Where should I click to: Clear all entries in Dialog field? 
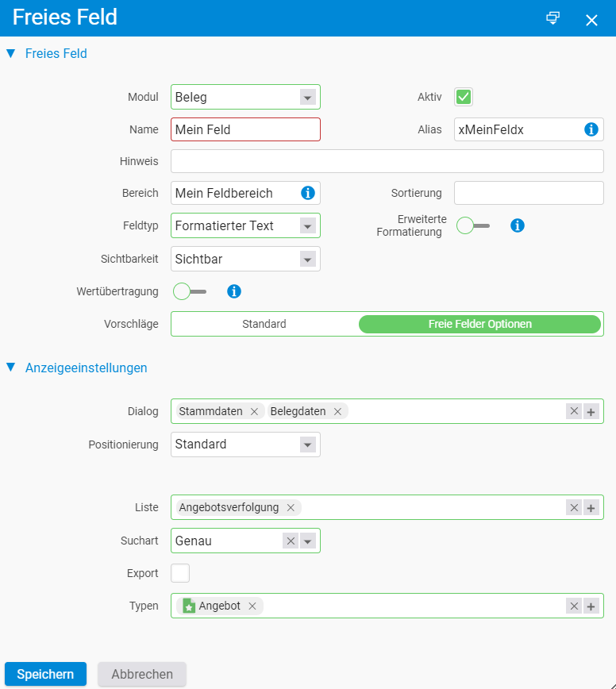tap(574, 411)
